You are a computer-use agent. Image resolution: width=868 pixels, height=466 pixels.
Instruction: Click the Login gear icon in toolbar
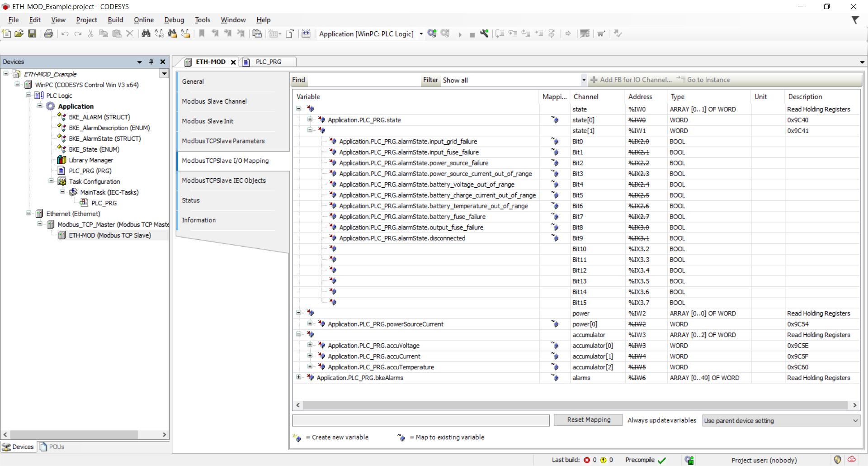tap(432, 33)
